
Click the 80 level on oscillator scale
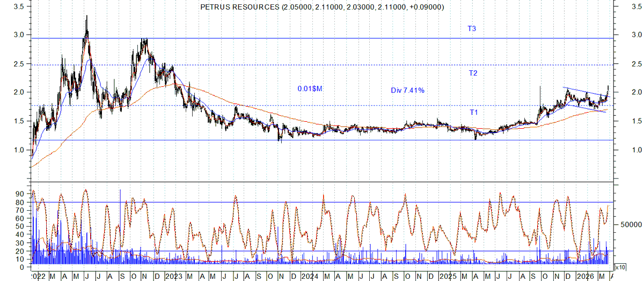pos(19,202)
